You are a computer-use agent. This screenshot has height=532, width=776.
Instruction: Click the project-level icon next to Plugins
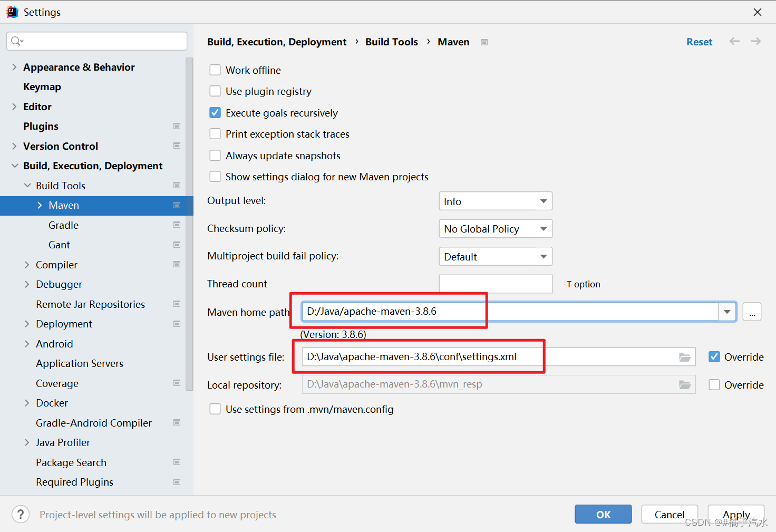[x=177, y=126]
